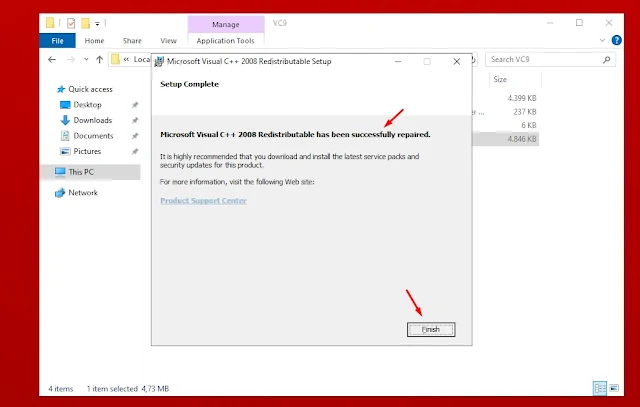Open Explorer help question mark icon
The image size is (640, 407).
tap(616, 40)
